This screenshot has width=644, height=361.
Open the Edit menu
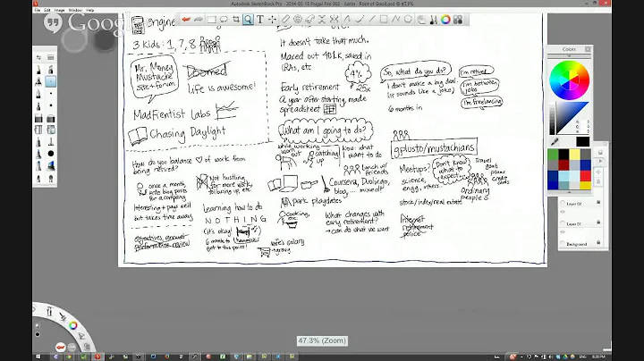point(47,10)
